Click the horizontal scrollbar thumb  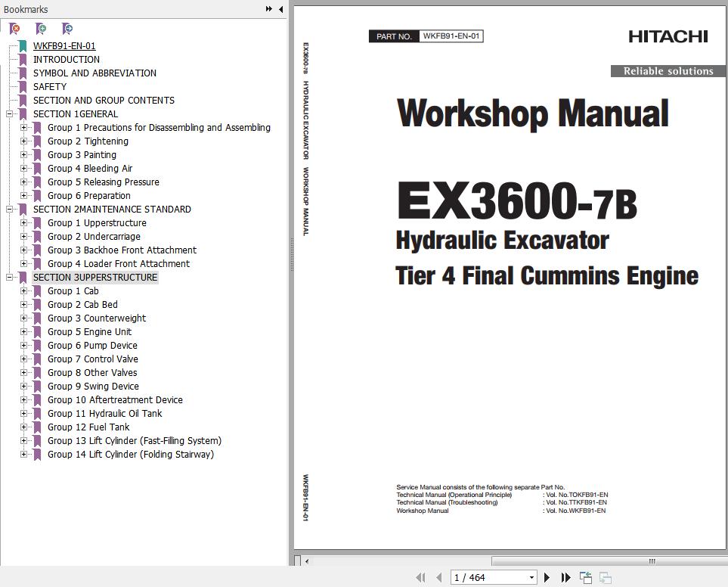click(x=609, y=561)
